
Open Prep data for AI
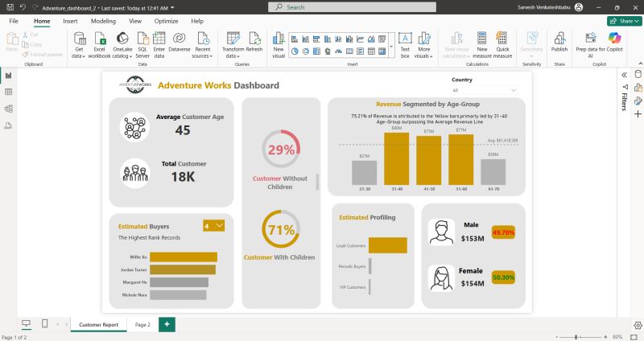(591, 45)
